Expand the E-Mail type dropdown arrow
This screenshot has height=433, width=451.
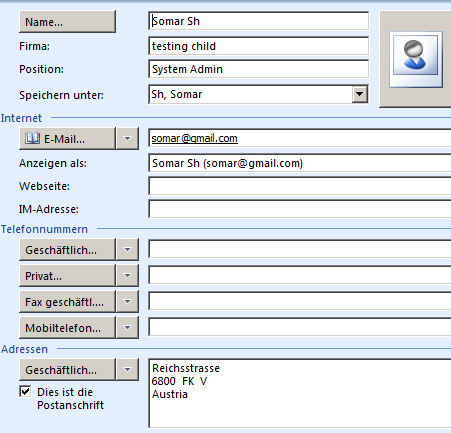pos(127,138)
